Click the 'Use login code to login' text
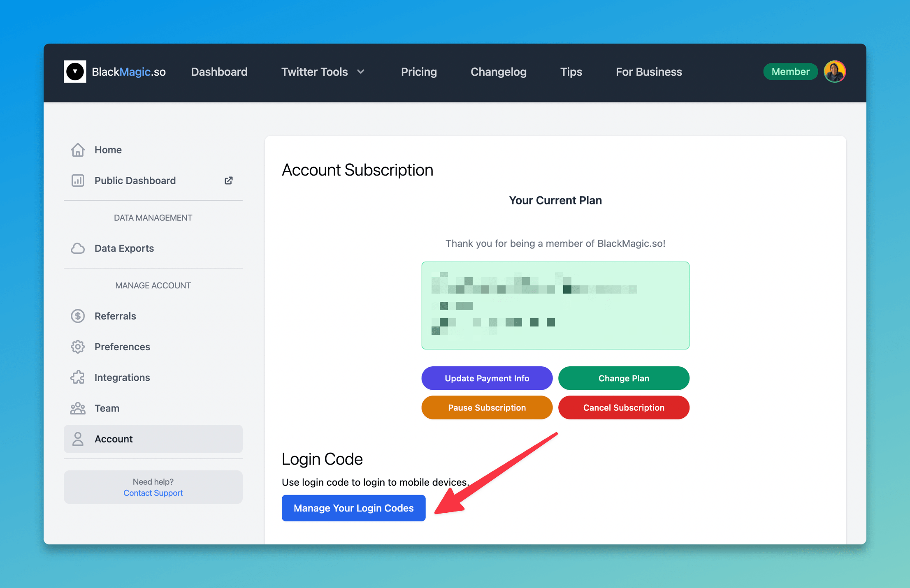Screen dimensions: 910x588 [376, 482]
